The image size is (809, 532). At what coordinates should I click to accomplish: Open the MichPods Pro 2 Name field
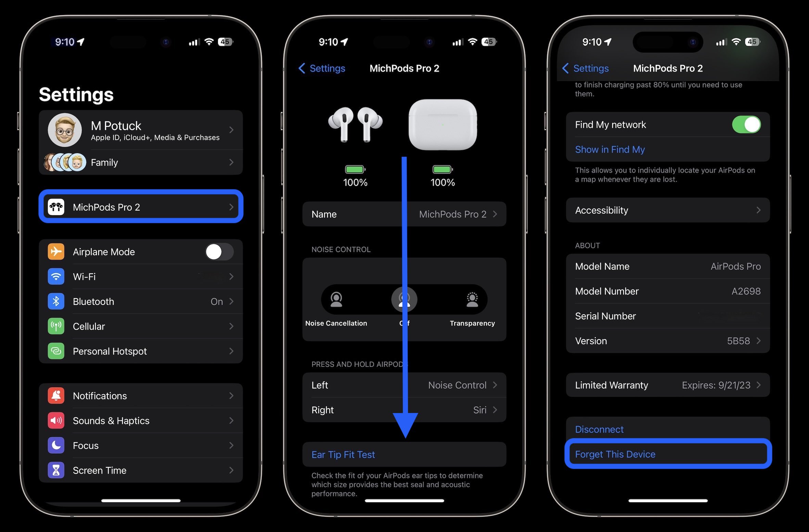[404, 214]
